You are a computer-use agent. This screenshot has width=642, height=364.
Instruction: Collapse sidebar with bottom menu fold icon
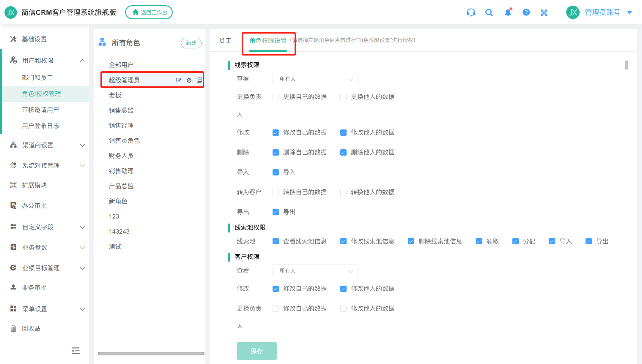[76, 351]
